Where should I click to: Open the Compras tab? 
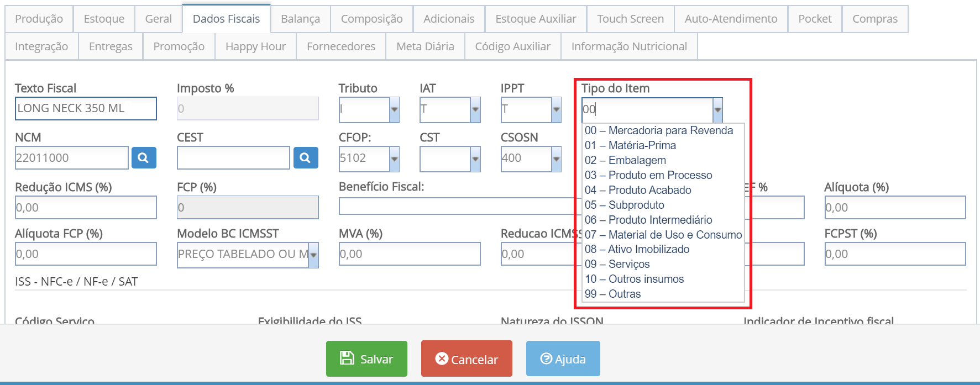(x=875, y=19)
